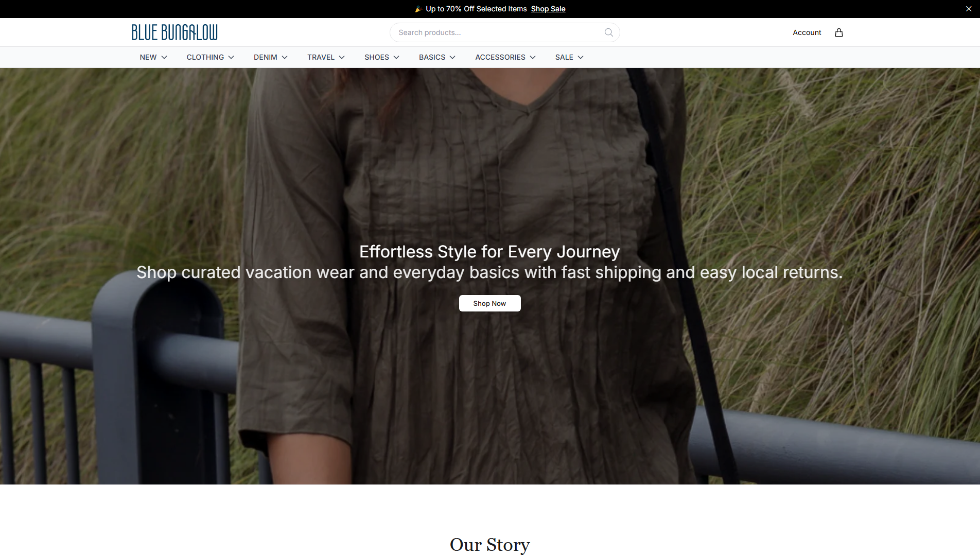Click the party popper emoji in banner
Image resolution: width=980 pixels, height=555 pixels.
pos(418,9)
